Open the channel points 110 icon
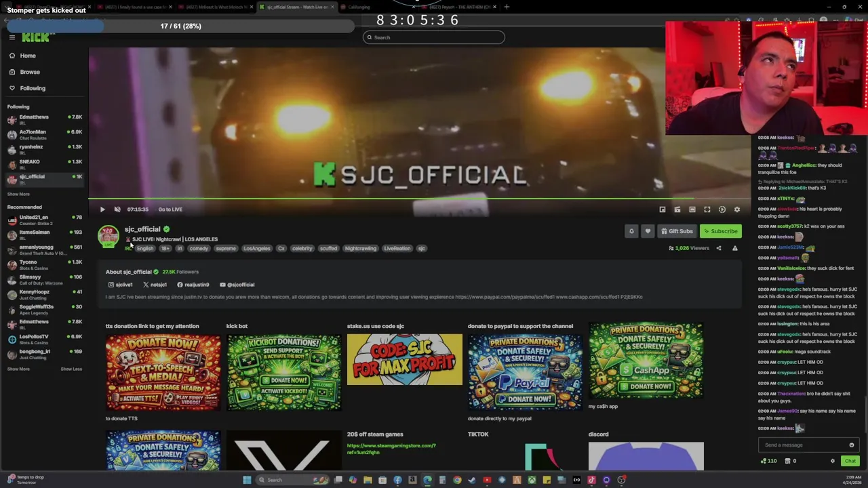 coord(769,461)
